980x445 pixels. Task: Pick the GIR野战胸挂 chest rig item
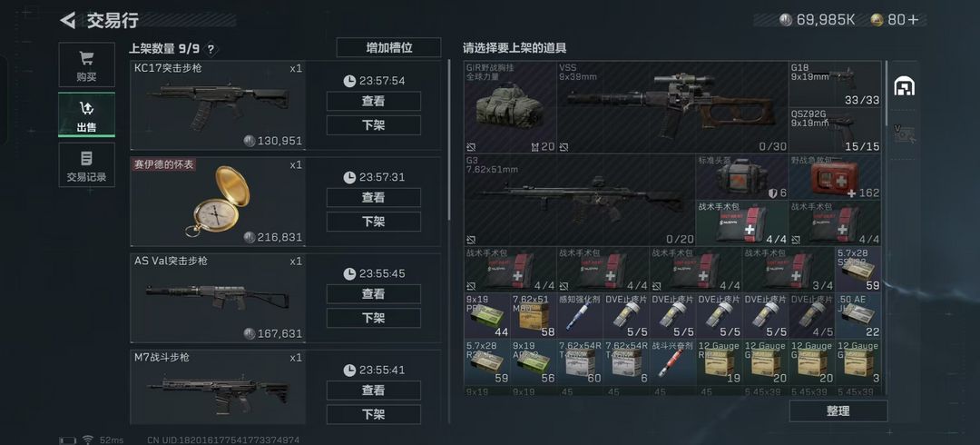pyautogui.click(x=511, y=107)
